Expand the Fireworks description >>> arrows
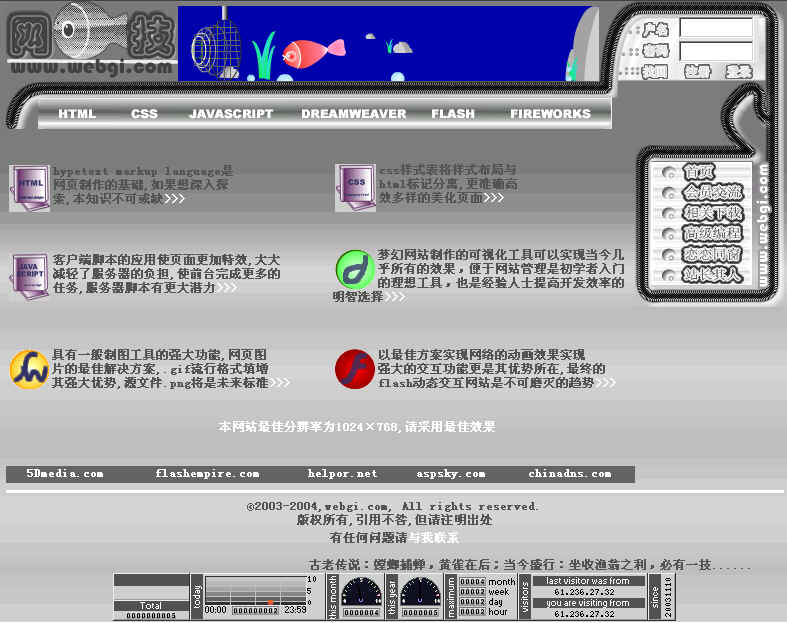This screenshot has width=787, height=623. click(280, 384)
